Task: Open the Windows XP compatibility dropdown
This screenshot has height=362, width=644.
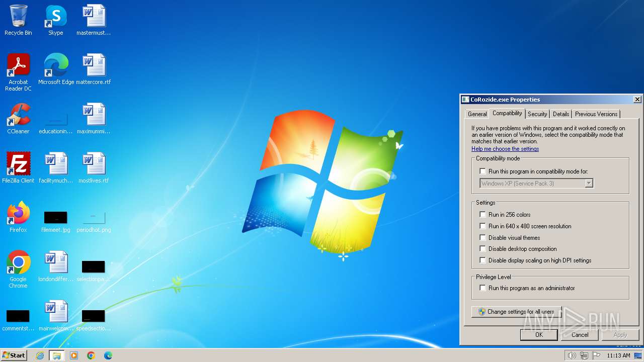Action: [x=536, y=184]
